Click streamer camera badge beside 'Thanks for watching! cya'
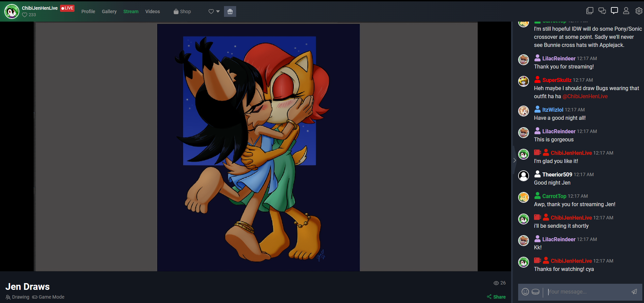Viewport: 644px width, 303px height. pos(537,260)
